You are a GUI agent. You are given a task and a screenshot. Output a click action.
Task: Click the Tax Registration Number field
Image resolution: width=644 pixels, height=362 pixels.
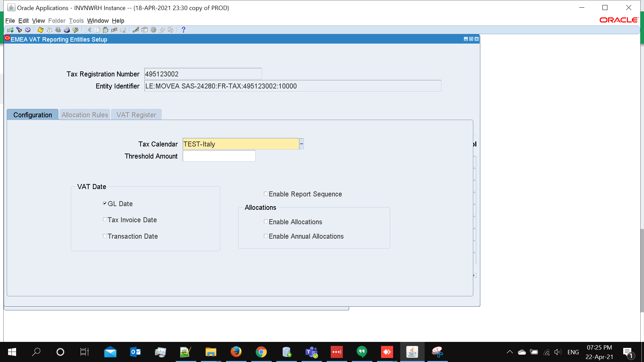coord(203,74)
